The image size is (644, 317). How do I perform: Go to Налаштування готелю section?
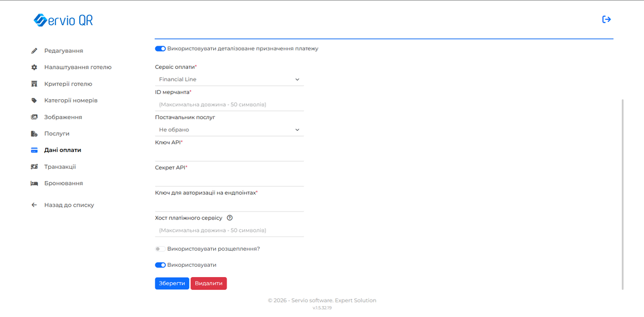[78, 68]
